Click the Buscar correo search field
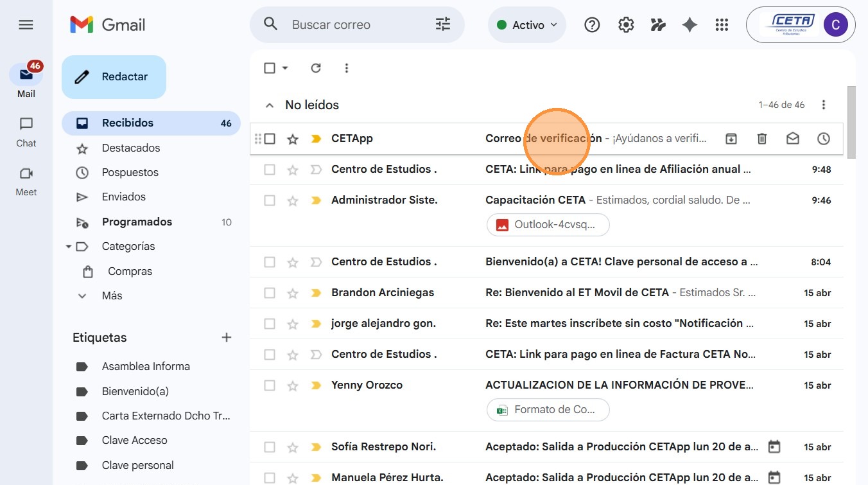Image resolution: width=868 pixels, height=485 pixels. click(x=357, y=25)
